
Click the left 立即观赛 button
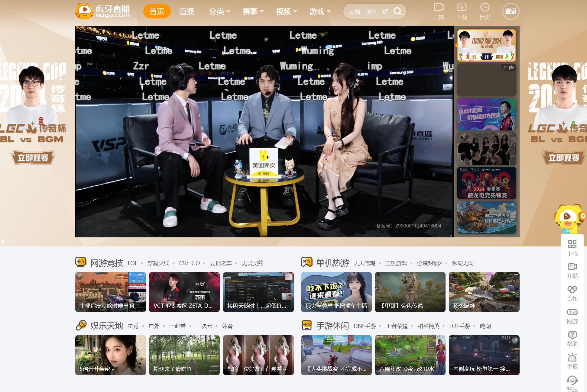pyautogui.click(x=33, y=158)
